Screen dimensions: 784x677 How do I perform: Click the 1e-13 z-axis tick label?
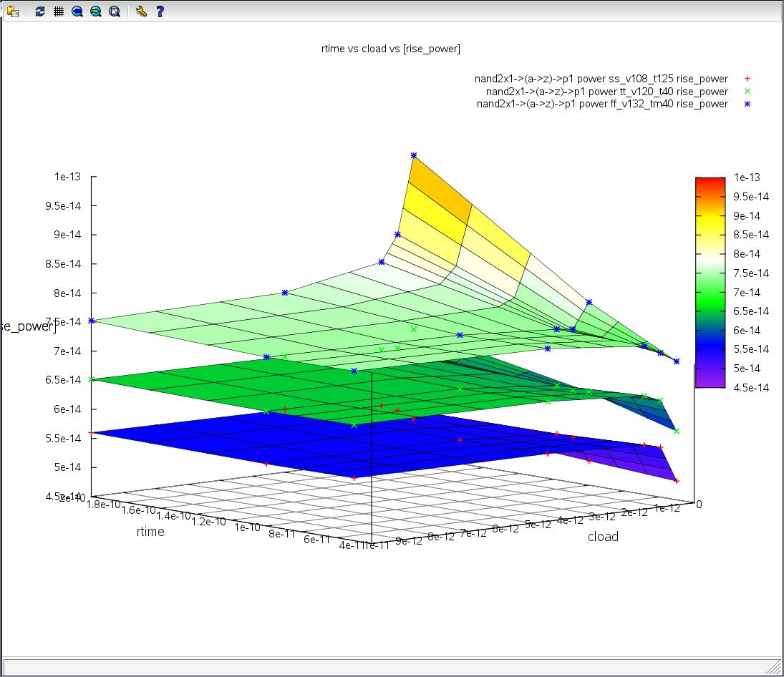[x=67, y=177]
